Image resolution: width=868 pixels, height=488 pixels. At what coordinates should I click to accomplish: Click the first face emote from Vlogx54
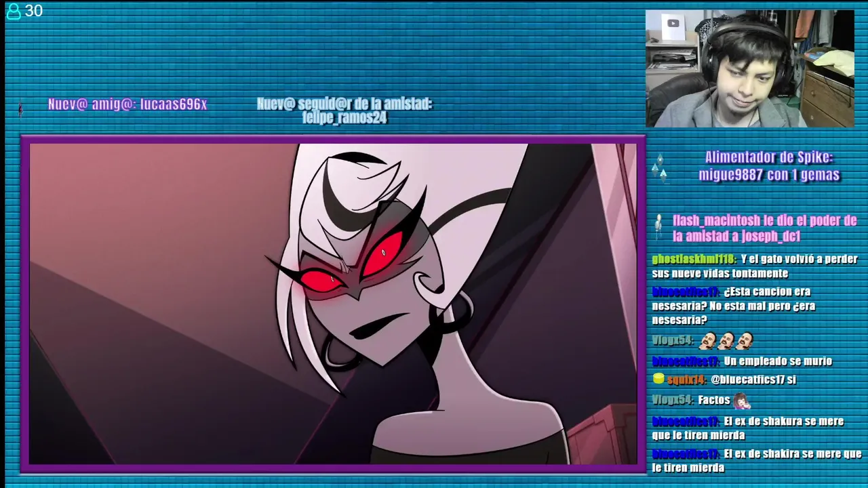tap(708, 340)
